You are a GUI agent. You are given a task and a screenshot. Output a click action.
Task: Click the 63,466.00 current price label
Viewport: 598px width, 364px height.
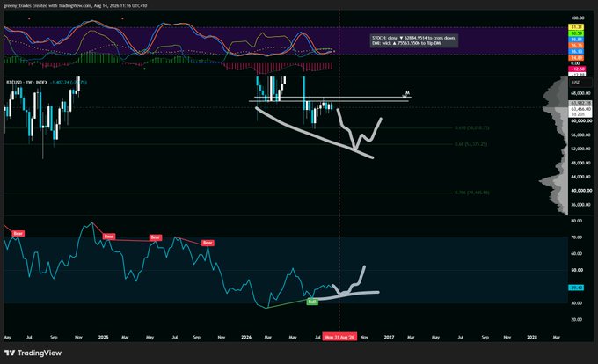(580, 109)
